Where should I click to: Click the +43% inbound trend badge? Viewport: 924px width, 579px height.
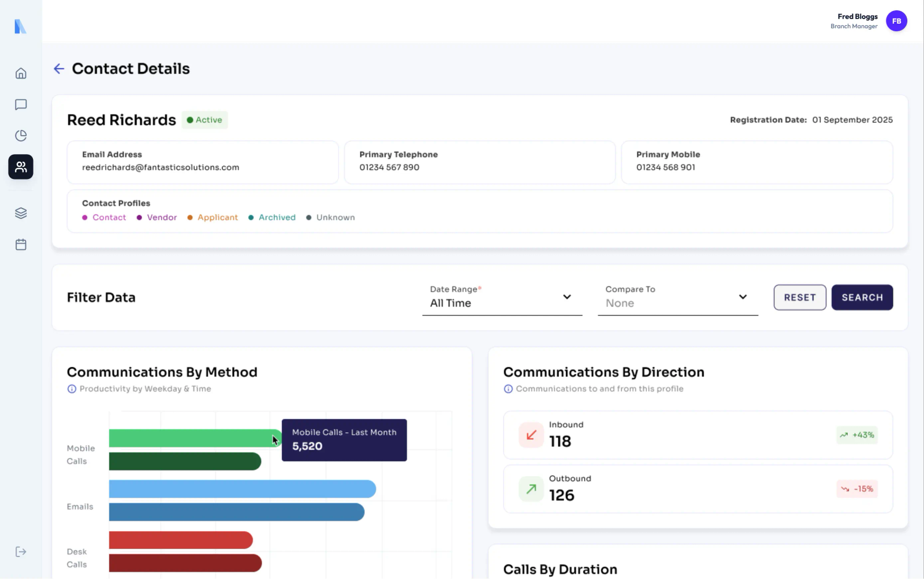pos(857,435)
